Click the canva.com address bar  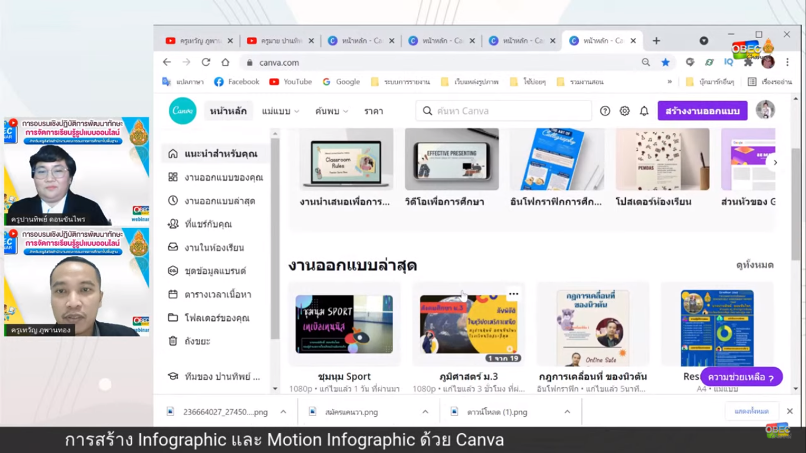click(x=442, y=62)
